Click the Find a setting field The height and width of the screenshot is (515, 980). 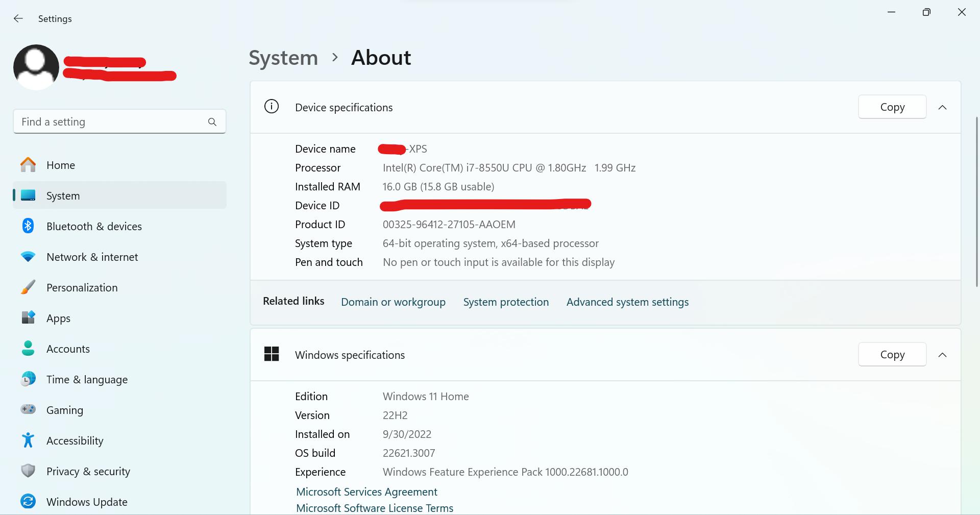pyautogui.click(x=119, y=121)
